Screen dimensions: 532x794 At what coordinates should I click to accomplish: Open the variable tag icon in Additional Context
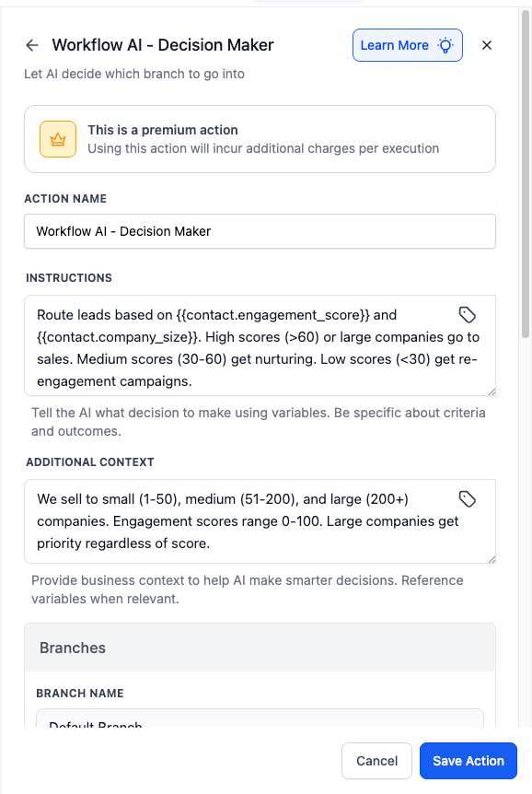467,498
